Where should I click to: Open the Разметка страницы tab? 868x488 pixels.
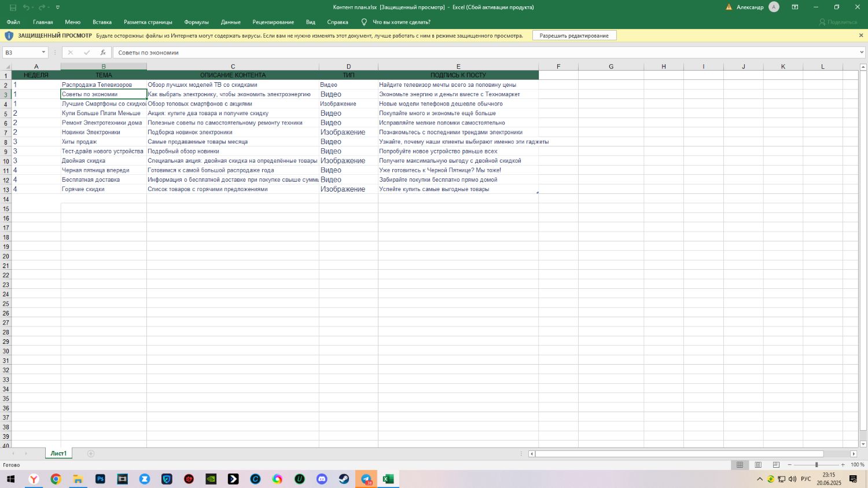click(x=148, y=22)
